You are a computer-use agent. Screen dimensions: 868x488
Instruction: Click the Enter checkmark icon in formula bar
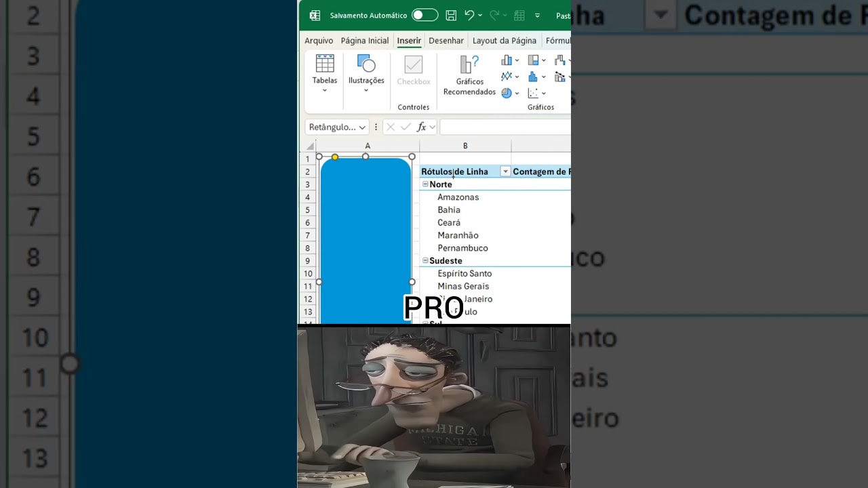click(406, 127)
